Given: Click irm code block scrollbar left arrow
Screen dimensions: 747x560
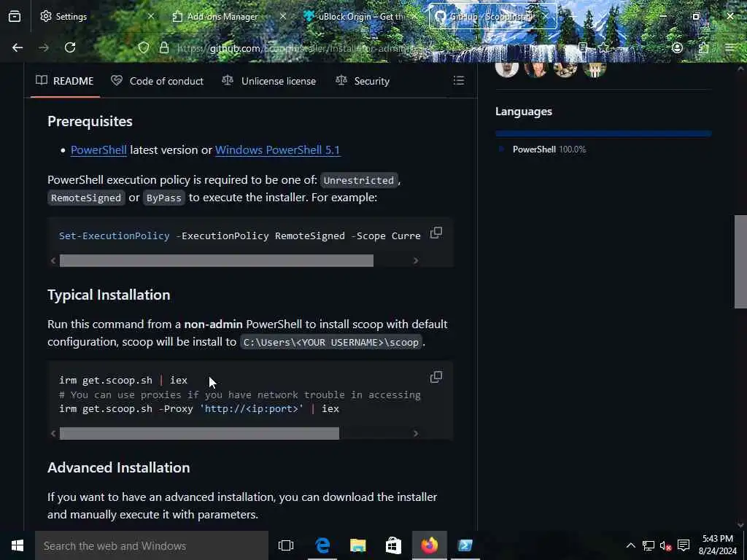Looking at the screenshot, I should (53, 433).
